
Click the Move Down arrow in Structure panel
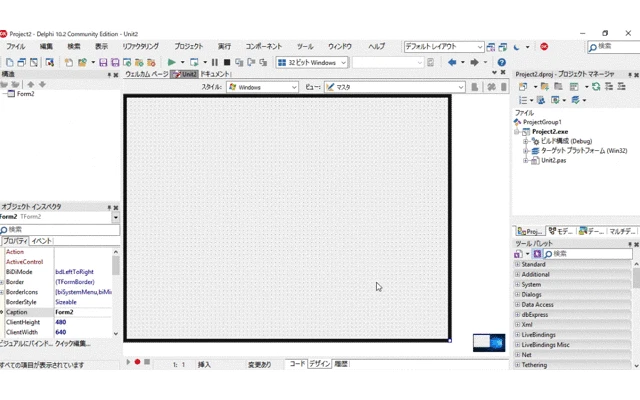click(42, 84)
